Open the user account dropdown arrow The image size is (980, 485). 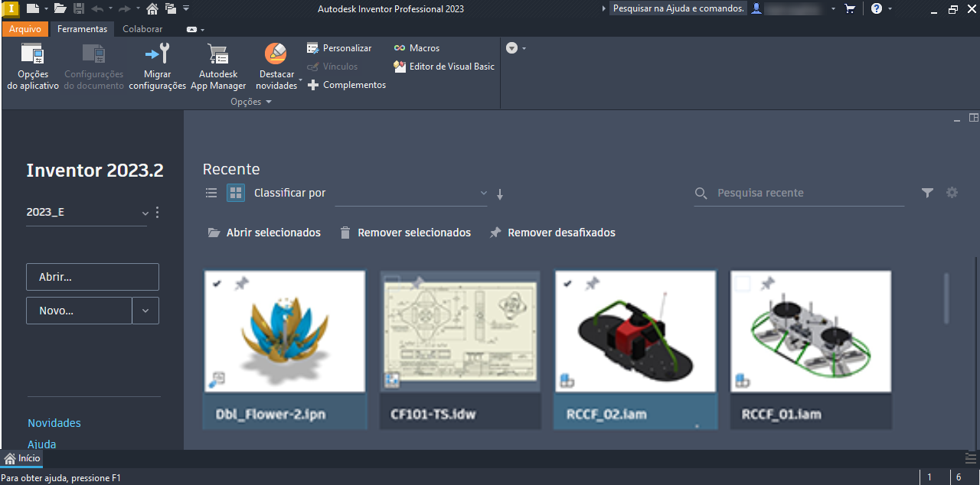(833, 9)
